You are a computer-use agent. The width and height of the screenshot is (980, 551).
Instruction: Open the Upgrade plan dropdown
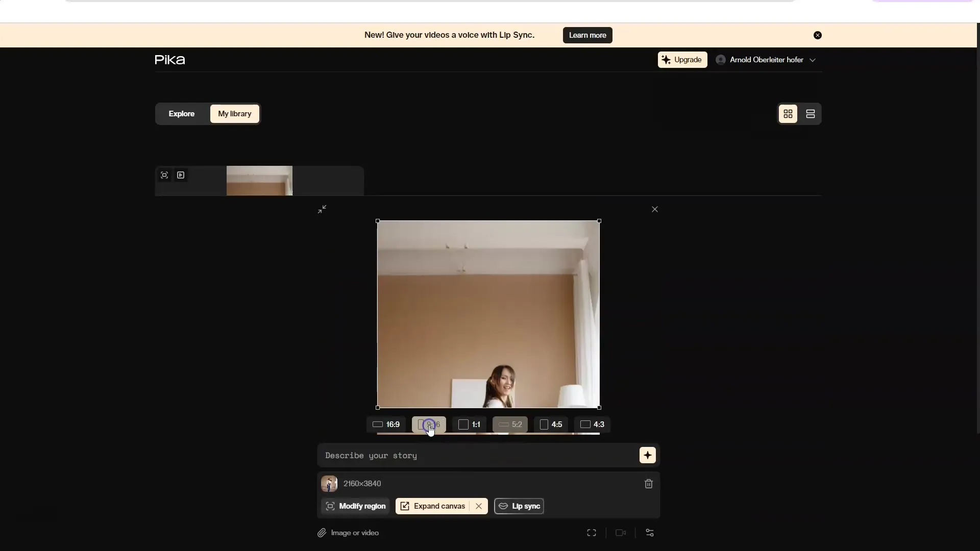click(682, 59)
